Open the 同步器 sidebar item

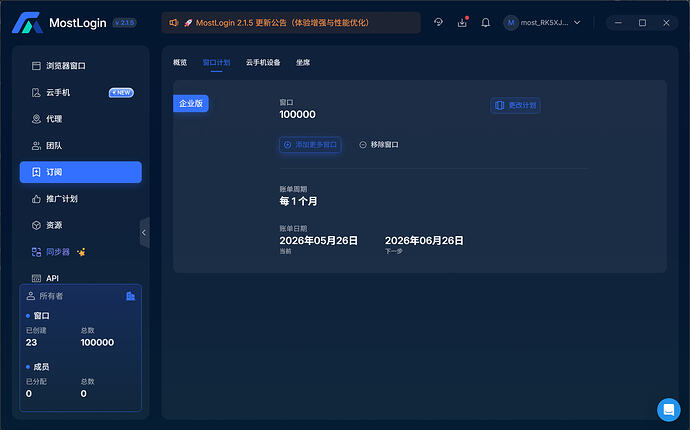[x=81, y=252]
